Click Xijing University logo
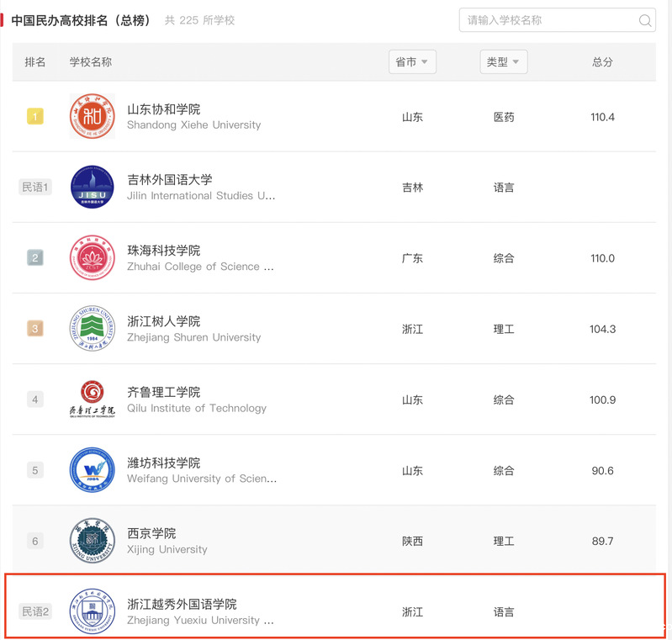Viewport: 672px width, 640px height. coord(92,541)
